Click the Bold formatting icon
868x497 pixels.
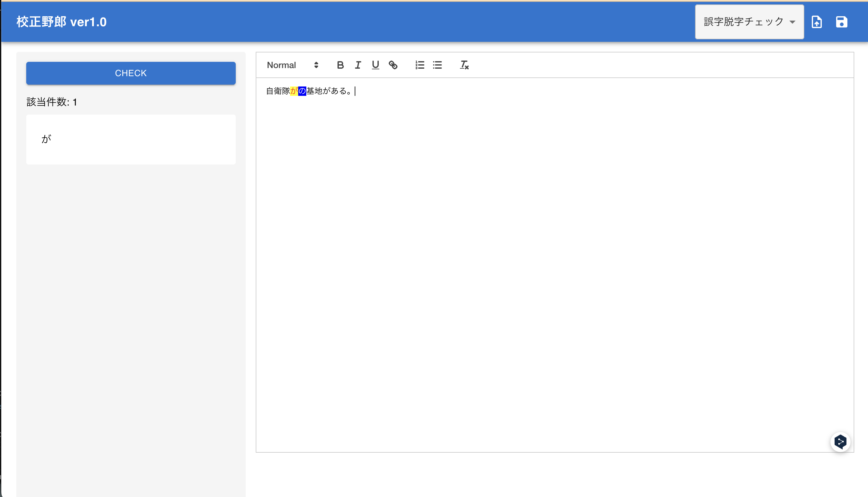[x=339, y=65]
